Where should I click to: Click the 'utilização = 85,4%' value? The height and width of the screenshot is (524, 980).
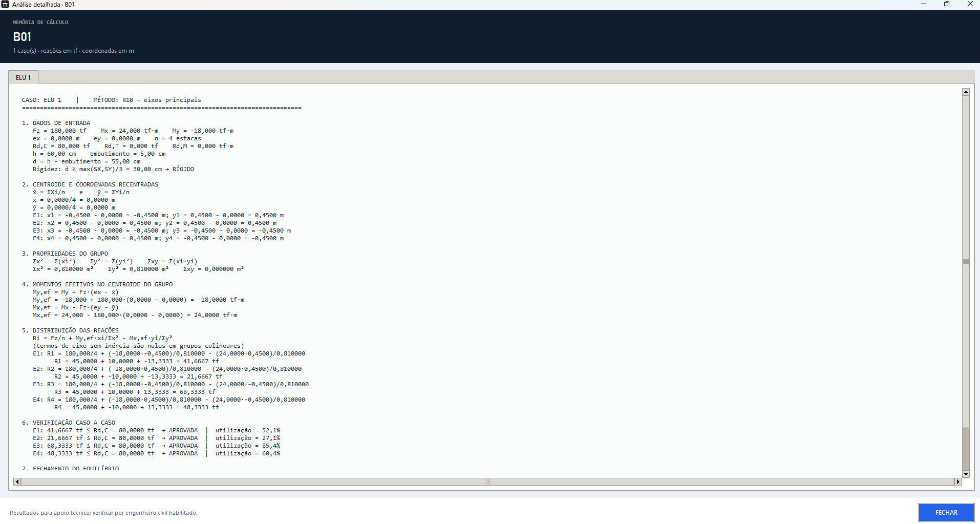[248, 446]
